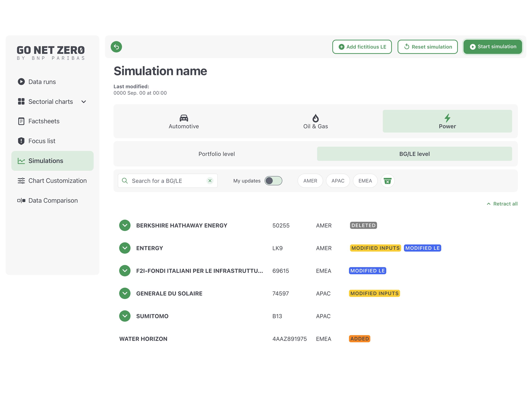532x400 pixels.
Task: Open Focus list in sidebar
Action: click(x=52, y=141)
